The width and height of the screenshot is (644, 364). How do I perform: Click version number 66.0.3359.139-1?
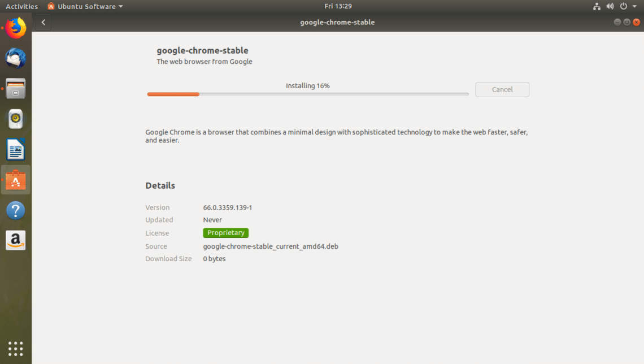click(228, 207)
